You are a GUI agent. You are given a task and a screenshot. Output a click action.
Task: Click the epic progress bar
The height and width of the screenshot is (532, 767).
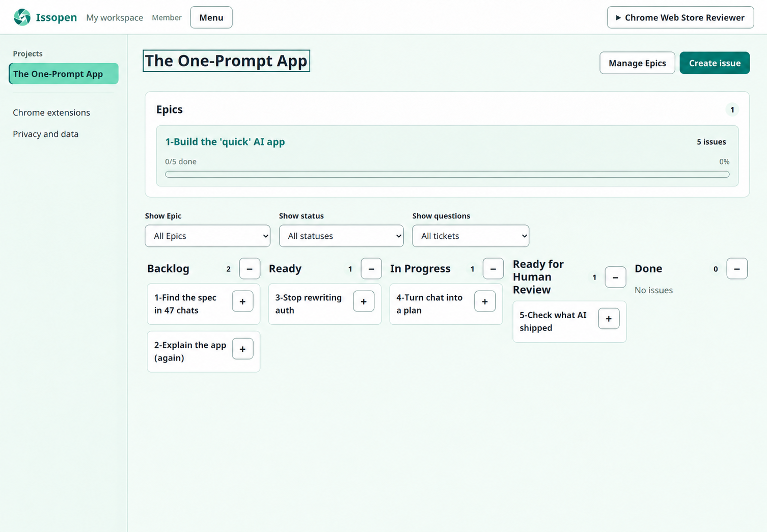click(447, 174)
